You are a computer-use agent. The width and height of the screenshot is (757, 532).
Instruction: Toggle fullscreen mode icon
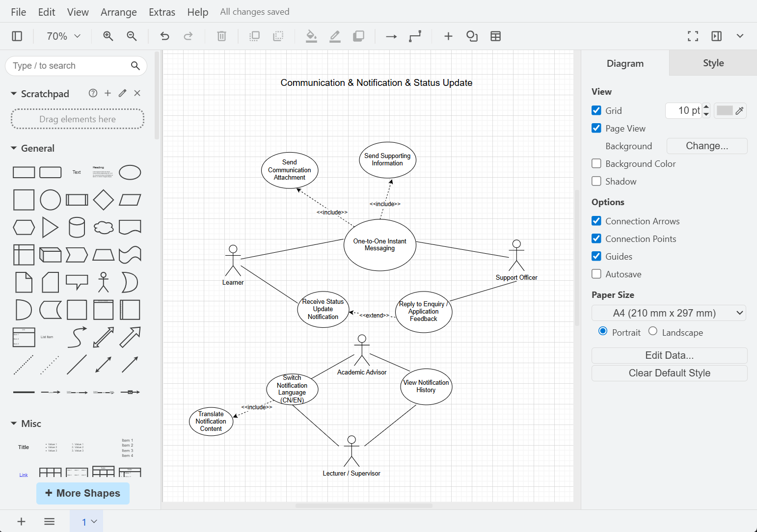(693, 36)
